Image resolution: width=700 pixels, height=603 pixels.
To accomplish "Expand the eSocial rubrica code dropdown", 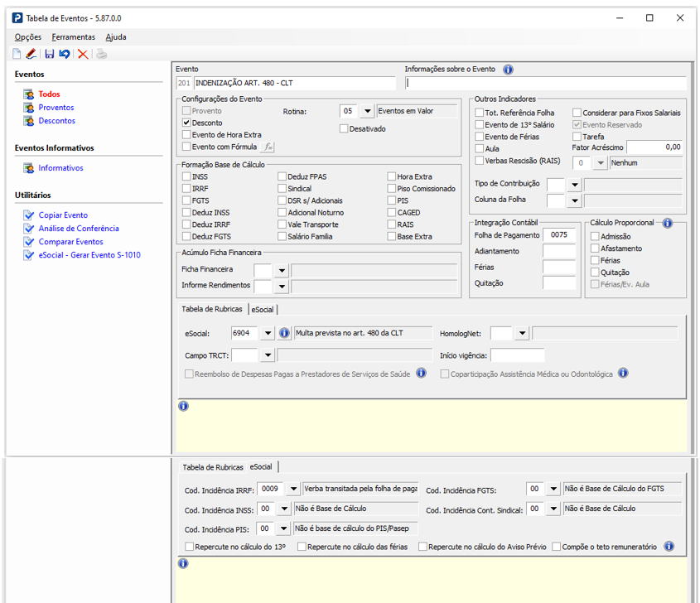I will pos(268,333).
